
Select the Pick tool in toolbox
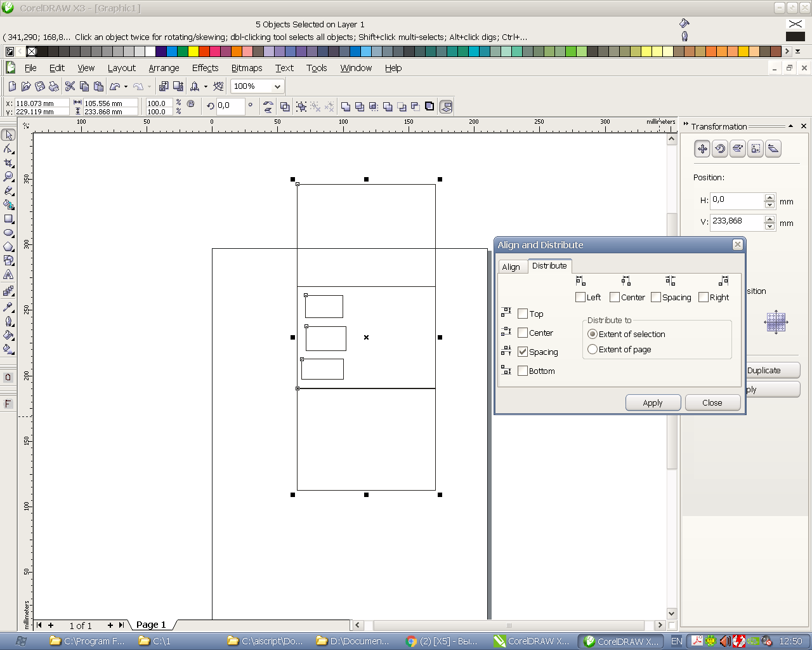tap(8, 135)
